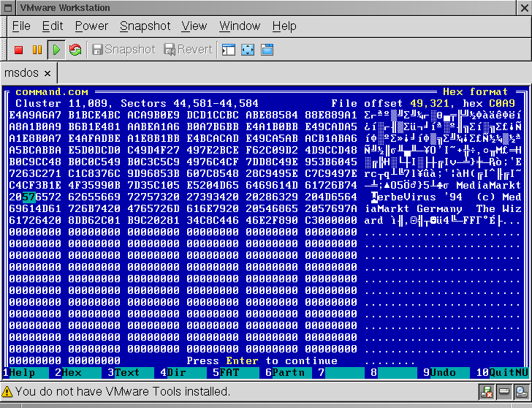Show the sidebar panel view icon

coord(229,50)
